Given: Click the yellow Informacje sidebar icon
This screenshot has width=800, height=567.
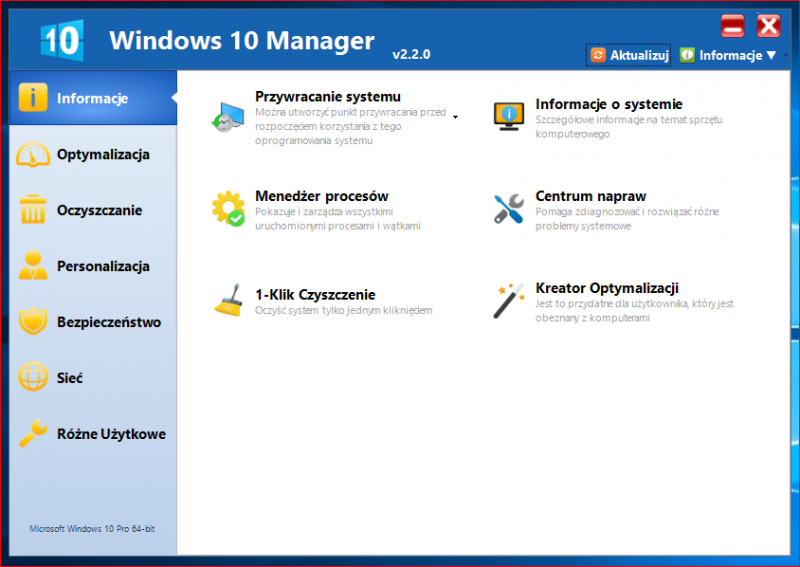Looking at the screenshot, I should click(33, 97).
